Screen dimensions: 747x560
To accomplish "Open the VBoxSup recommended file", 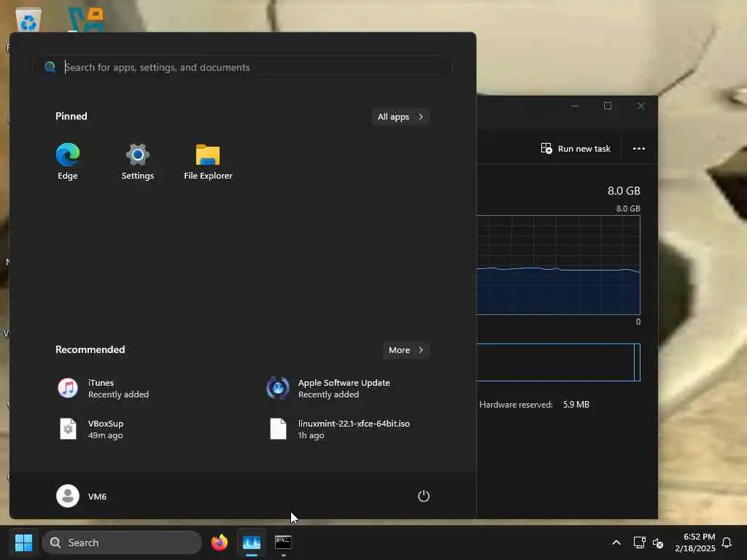I will 92,429.
